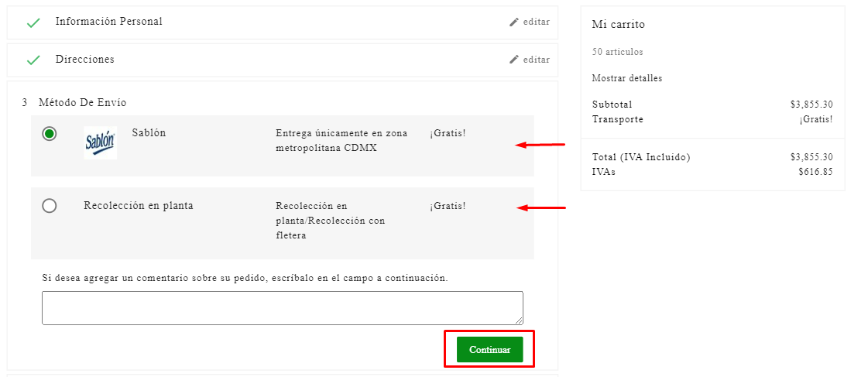Click the pencil icon beside Información Personal
Viewport: 868px width, 377px height.
pos(514,22)
